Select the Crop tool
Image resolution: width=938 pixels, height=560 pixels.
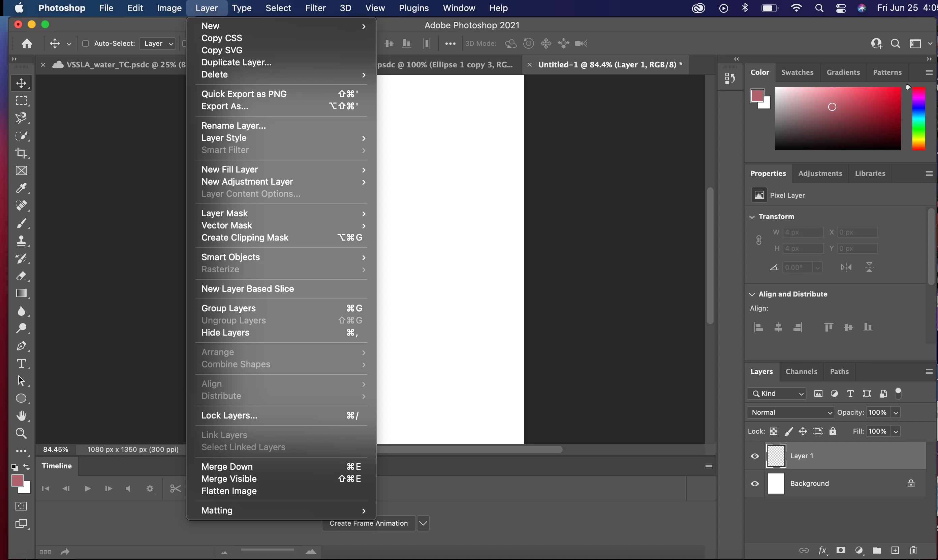[21, 153]
